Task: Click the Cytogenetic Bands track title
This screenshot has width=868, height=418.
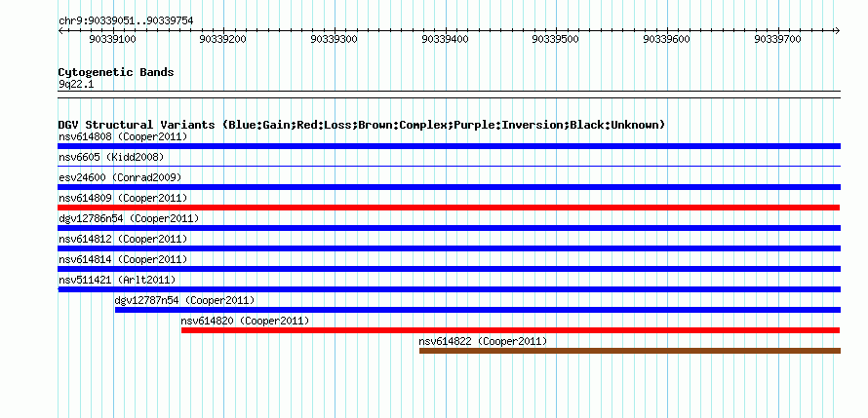Action: (x=116, y=72)
